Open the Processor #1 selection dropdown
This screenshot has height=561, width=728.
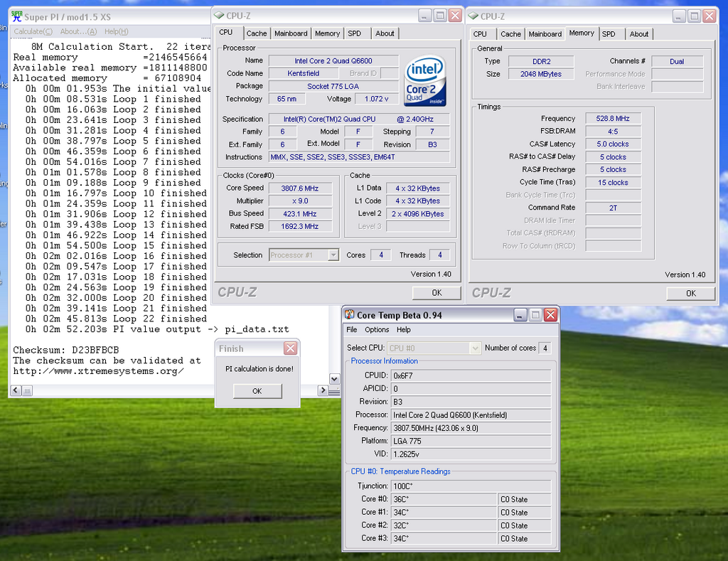tap(333, 255)
